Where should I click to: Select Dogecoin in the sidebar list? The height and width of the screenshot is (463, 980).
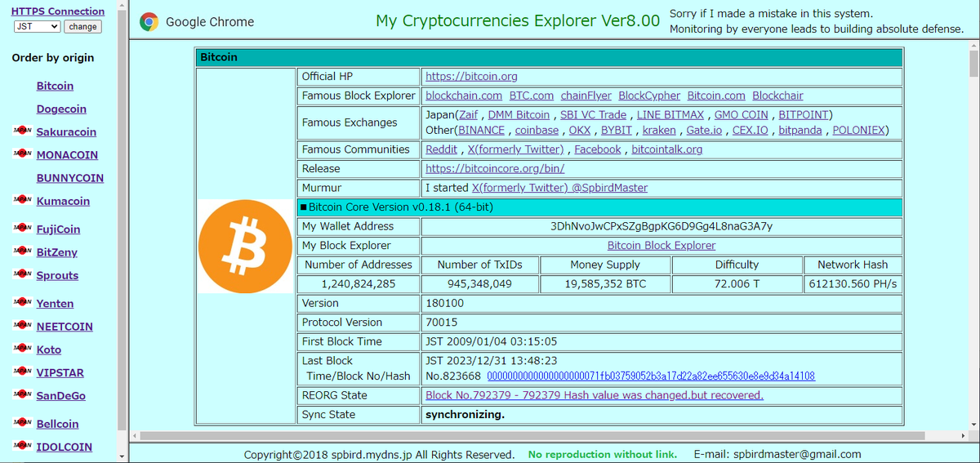click(61, 109)
